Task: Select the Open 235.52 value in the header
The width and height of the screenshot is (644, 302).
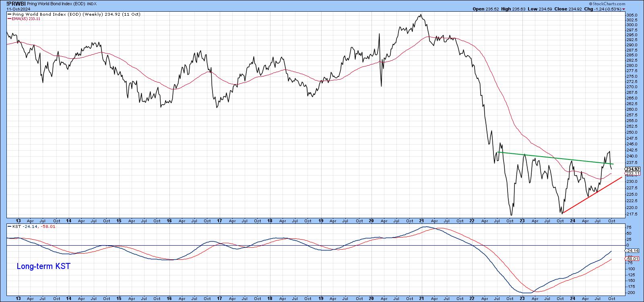Action: tap(486, 9)
